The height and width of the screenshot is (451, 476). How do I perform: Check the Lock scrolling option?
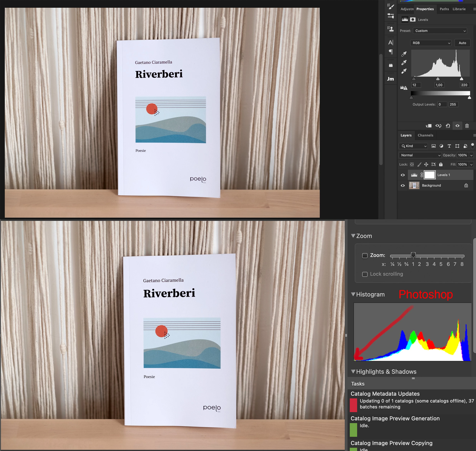(x=365, y=274)
